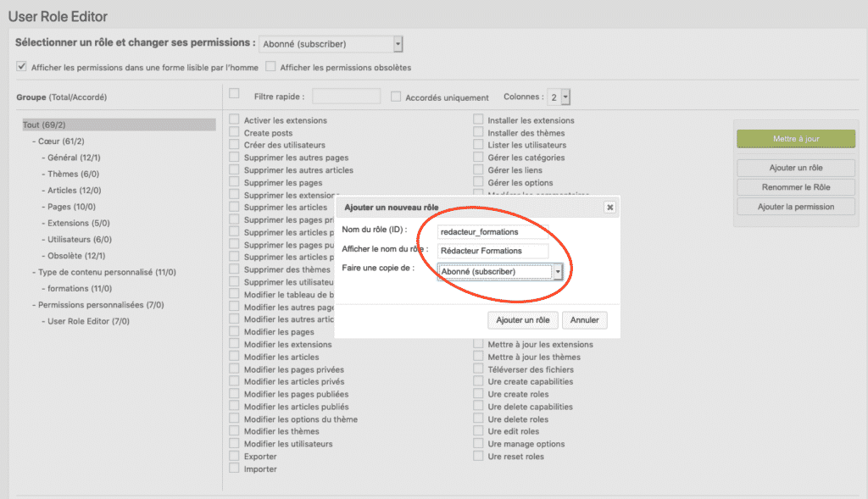Check the Installer les thèmes permission
Viewport: 868px width, 499px height.
pos(478,132)
